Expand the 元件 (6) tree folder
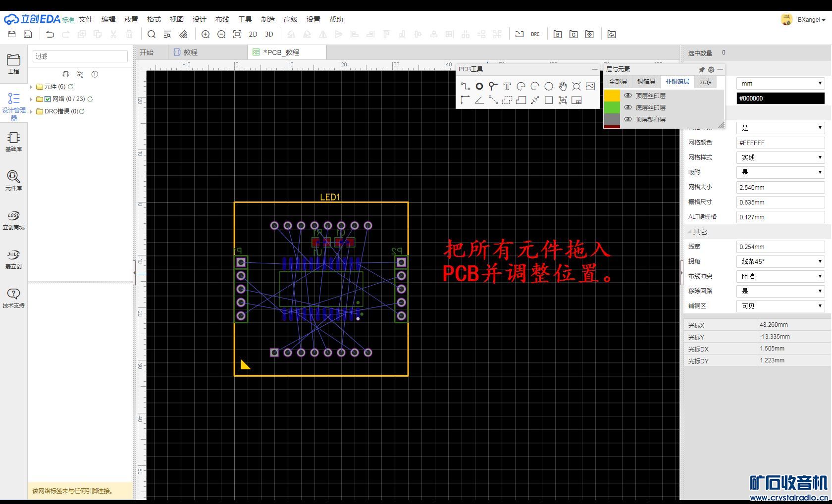This screenshot has width=832, height=504. coord(31,87)
